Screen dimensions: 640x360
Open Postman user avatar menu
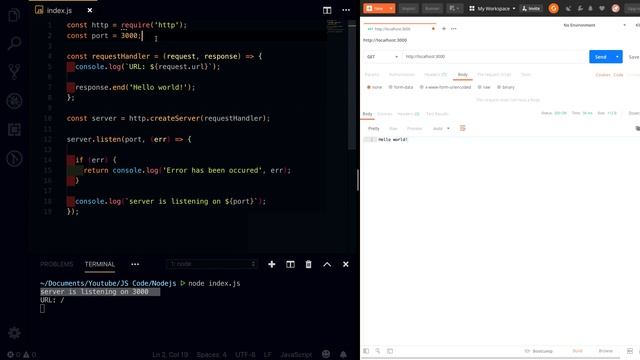616,8
